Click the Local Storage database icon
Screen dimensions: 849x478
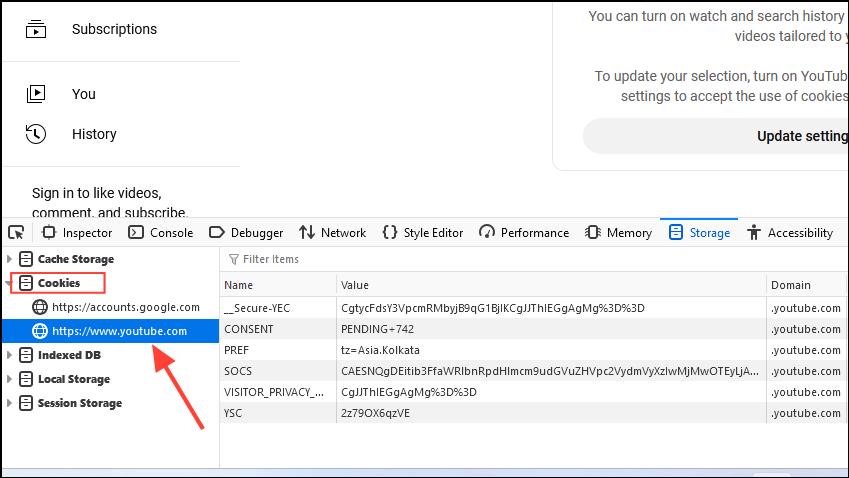tap(25, 379)
